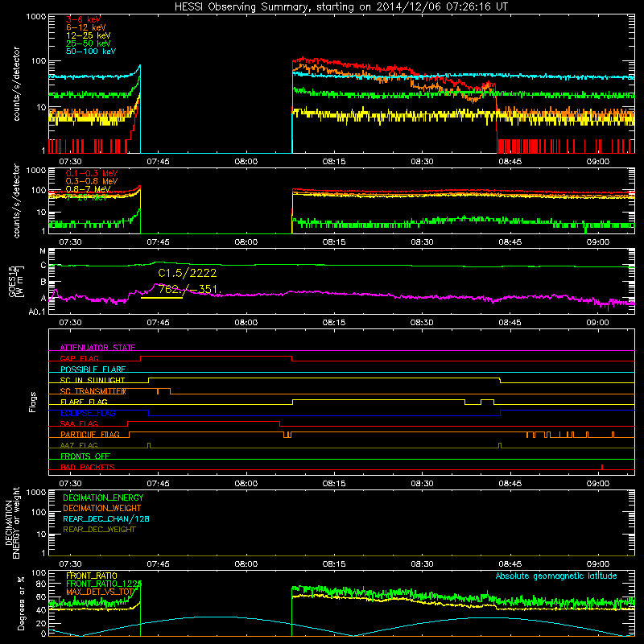This screenshot has height=644, width=644.
Task: Click the 08:15 tick label below flags panel
Action: (334, 484)
